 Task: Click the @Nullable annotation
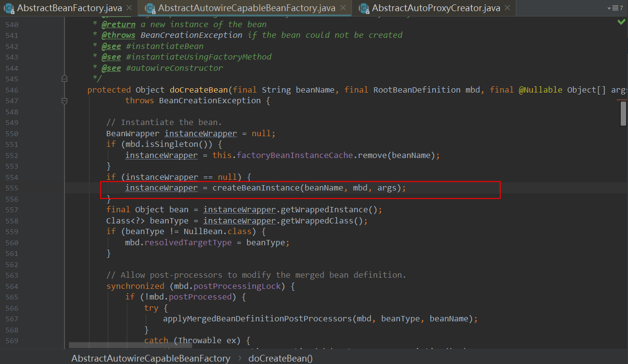pyautogui.click(x=540, y=90)
